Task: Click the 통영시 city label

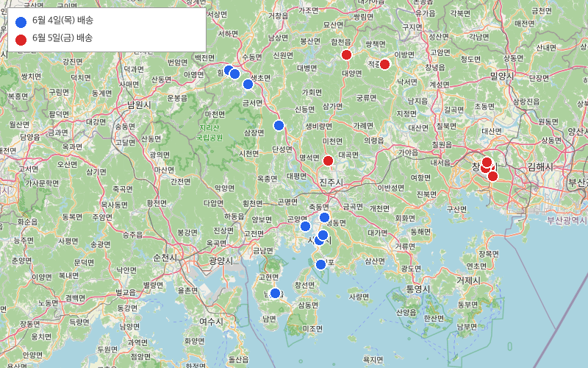Action: tap(418, 289)
